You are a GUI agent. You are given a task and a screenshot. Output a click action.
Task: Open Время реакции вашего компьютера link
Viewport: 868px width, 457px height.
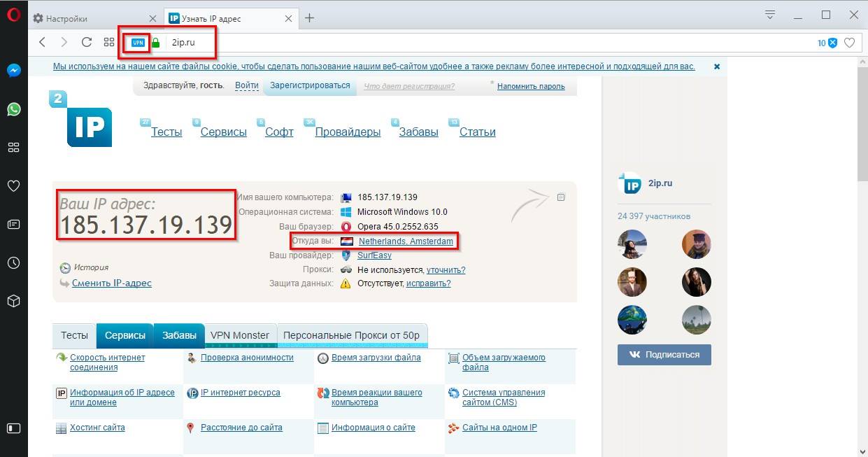(377, 398)
